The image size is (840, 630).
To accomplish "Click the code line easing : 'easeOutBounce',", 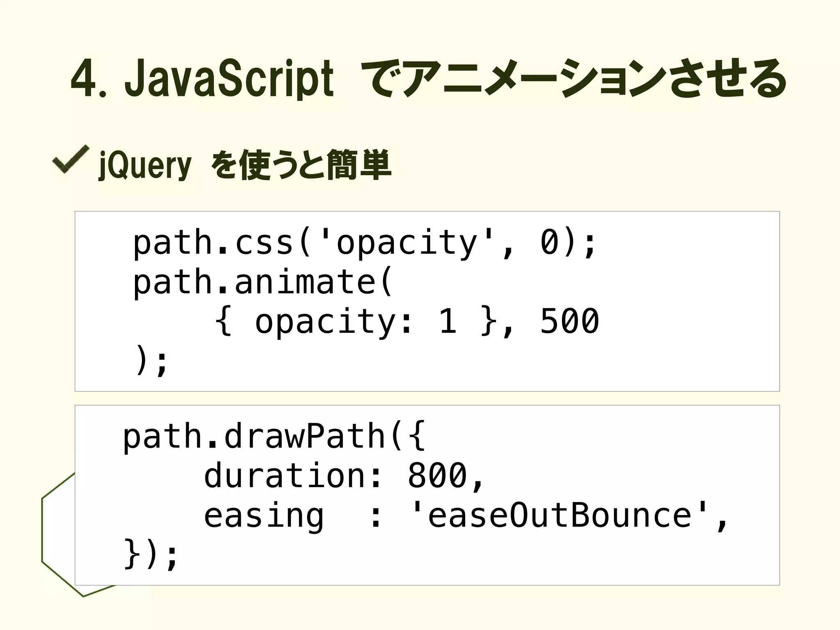I will coord(466,516).
